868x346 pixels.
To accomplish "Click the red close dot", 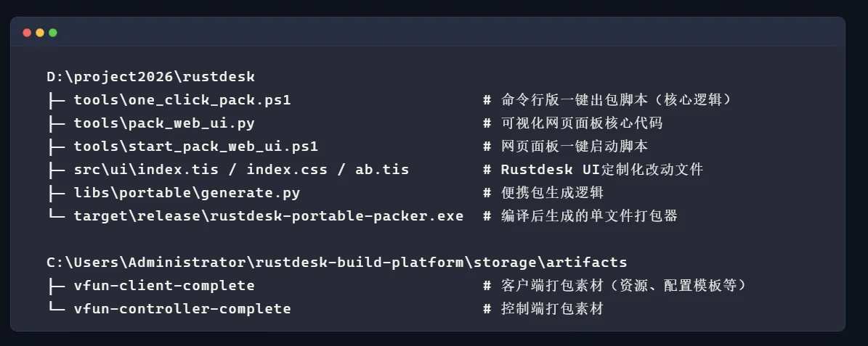I will pyautogui.click(x=27, y=33).
